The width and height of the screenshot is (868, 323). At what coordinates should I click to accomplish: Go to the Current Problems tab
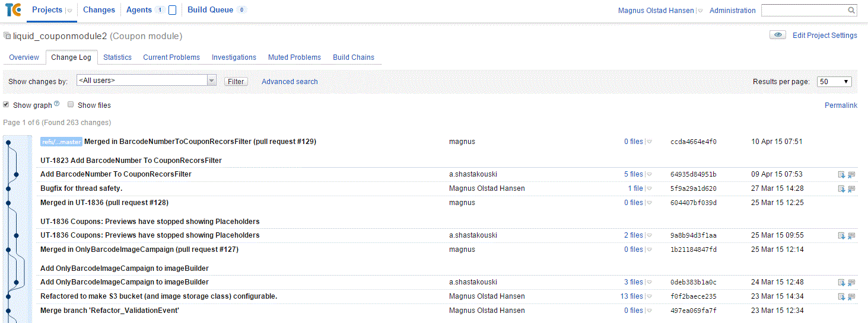click(171, 57)
